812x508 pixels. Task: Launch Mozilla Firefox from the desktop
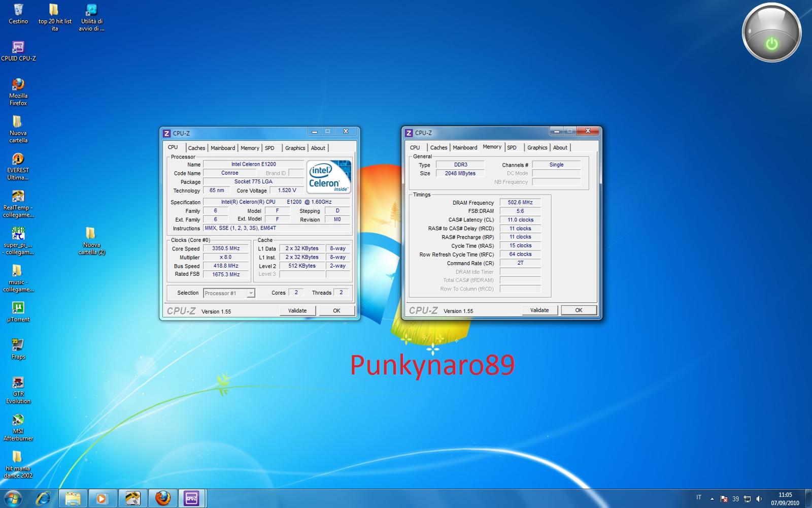coord(18,91)
